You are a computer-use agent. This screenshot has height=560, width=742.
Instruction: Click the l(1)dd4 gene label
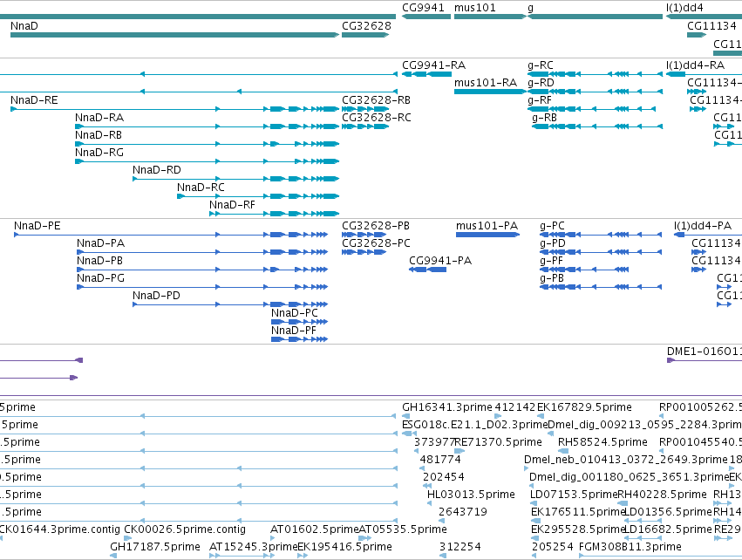pyautogui.click(x=684, y=8)
